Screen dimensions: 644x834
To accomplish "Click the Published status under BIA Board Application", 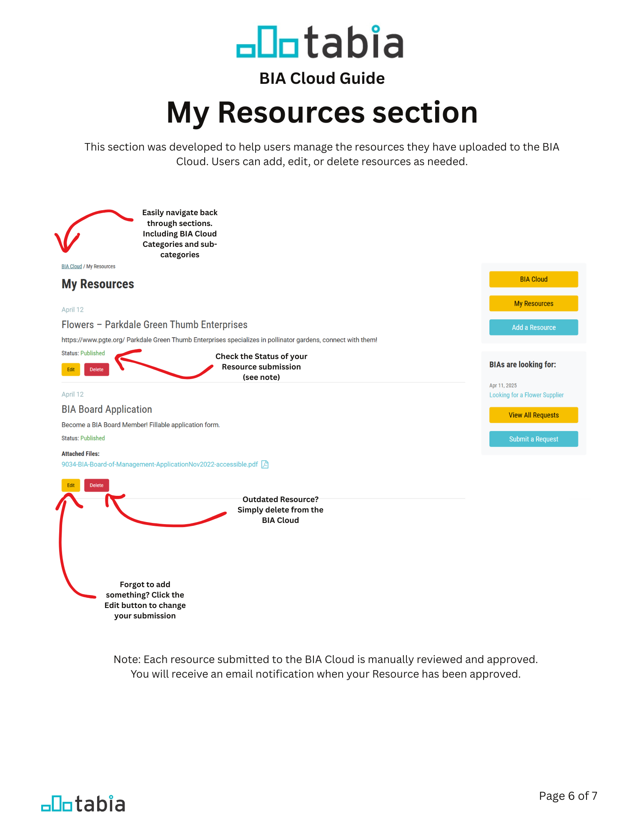I will pyautogui.click(x=92, y=438).
